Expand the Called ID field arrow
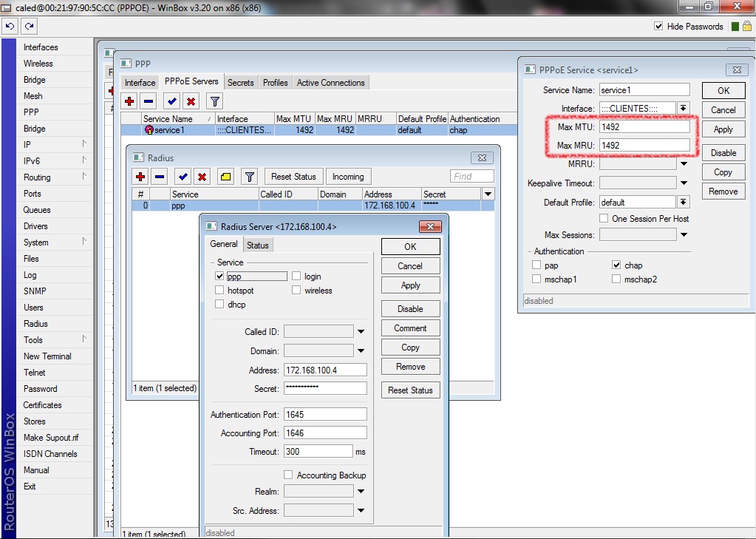This screenshot has height=539, width=756. pos(361,332)
